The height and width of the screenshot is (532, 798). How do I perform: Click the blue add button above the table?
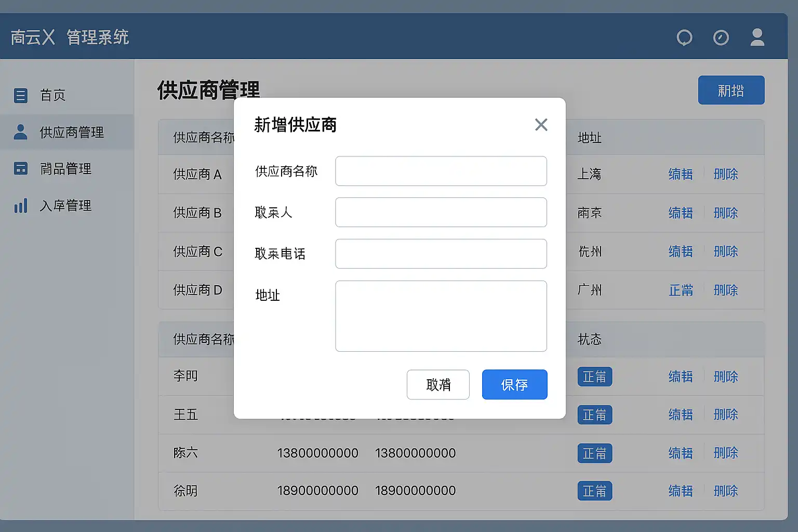731,90
